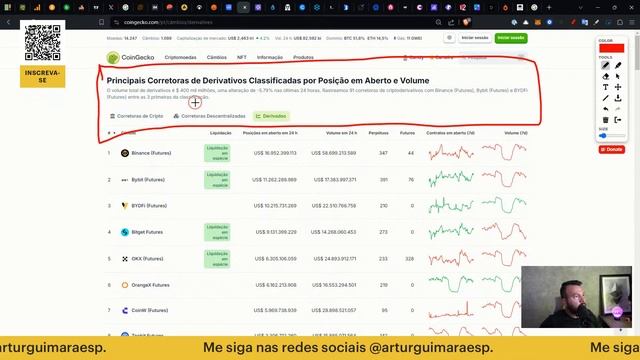Image resolution: width=640 pixels, height=360 pixels.
Task: Select the straight line tool
Action: coord(605,98)
